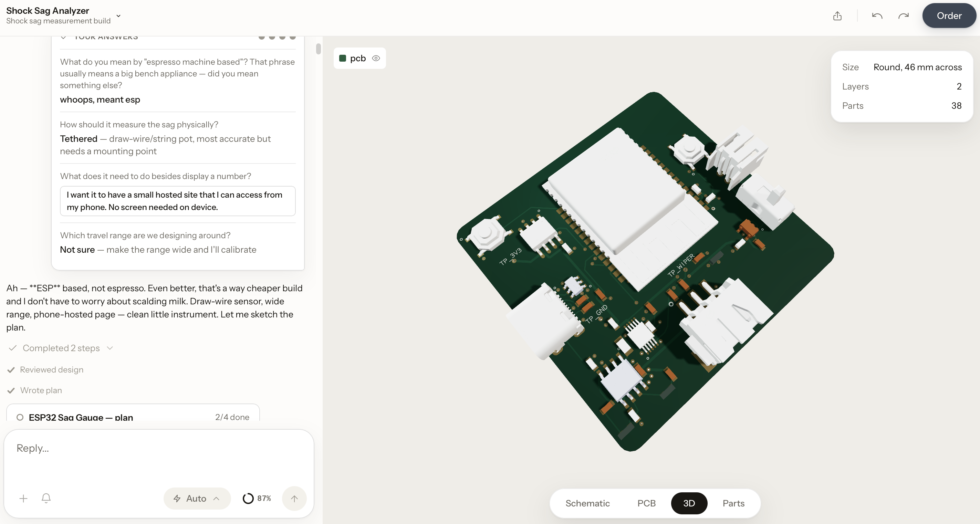Click the '2/4 done' progress label
Screen dimensions: 980x524
pyautogui.click(x=232, y=417)
